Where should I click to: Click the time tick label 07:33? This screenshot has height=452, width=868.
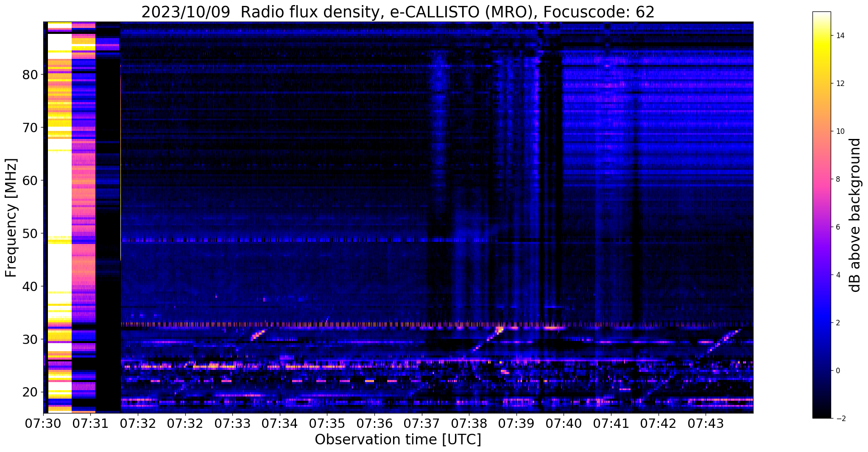click(232, 423)
